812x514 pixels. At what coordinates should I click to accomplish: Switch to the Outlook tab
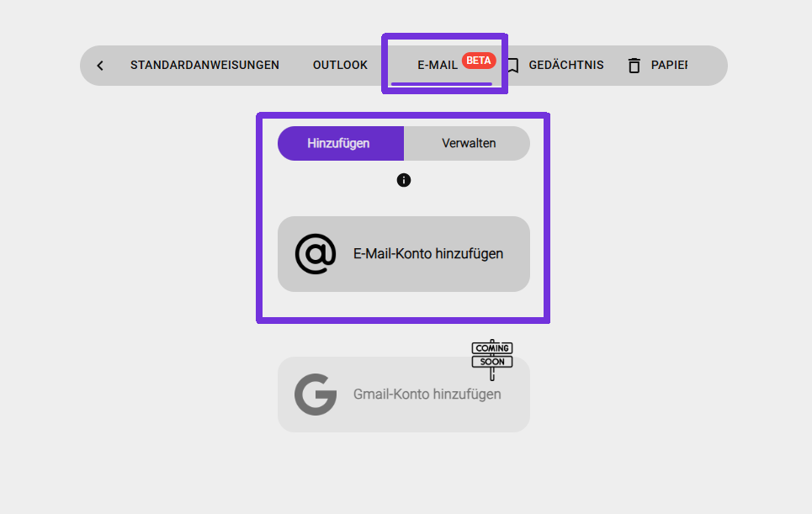[x=340, y=65]
